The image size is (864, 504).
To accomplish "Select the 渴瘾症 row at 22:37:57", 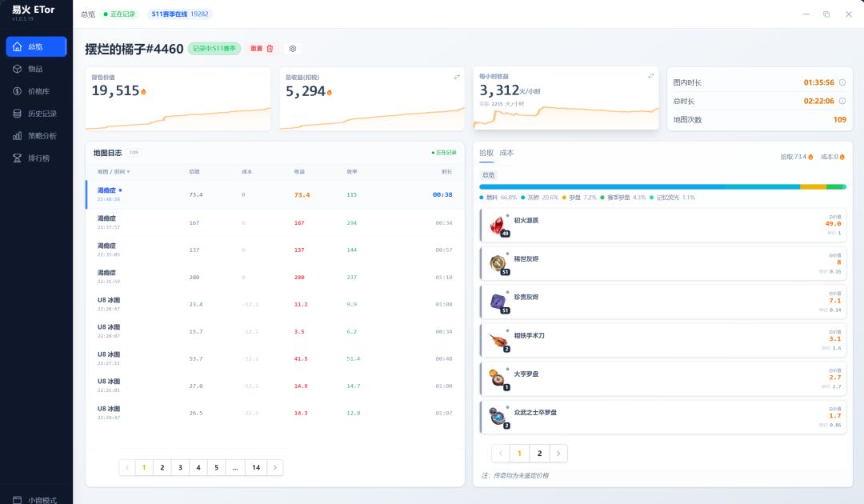I will pyautogui.click(x=275, y=222).
